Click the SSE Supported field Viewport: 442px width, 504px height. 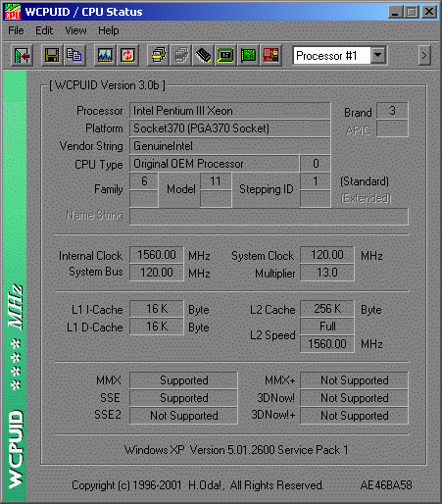click(183, 398)
